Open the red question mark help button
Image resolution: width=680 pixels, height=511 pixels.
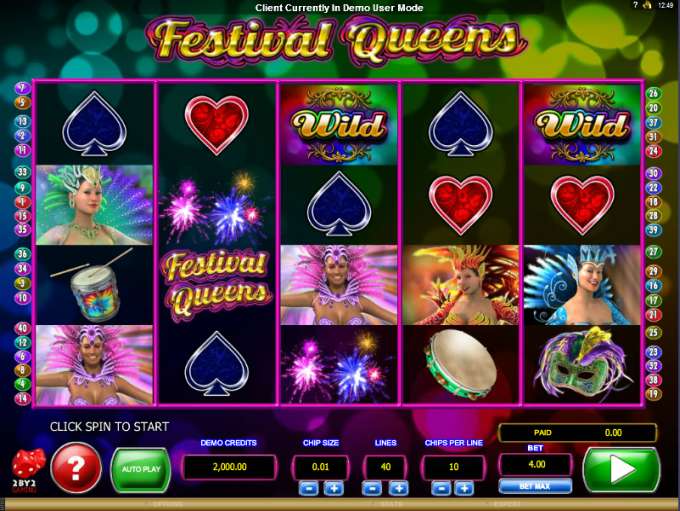point(76,468)
